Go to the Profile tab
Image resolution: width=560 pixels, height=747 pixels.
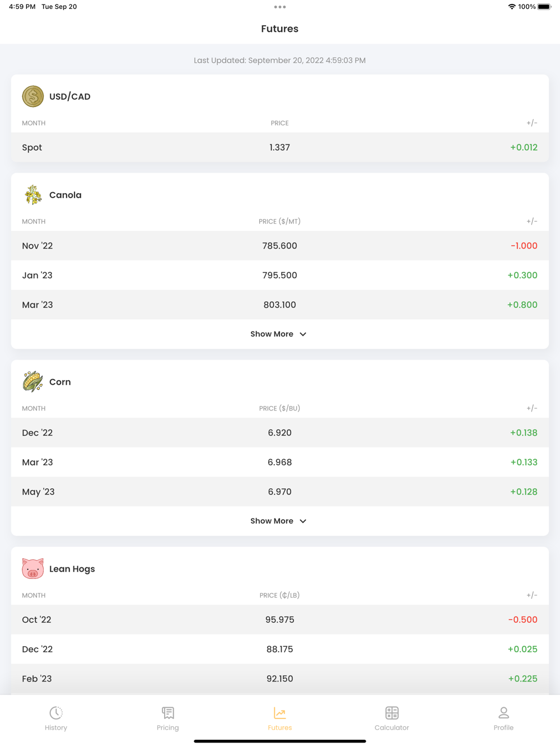click(503, 718)
